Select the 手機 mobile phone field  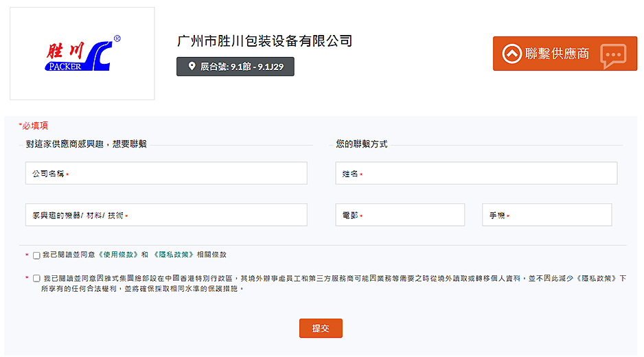[547, 215]
